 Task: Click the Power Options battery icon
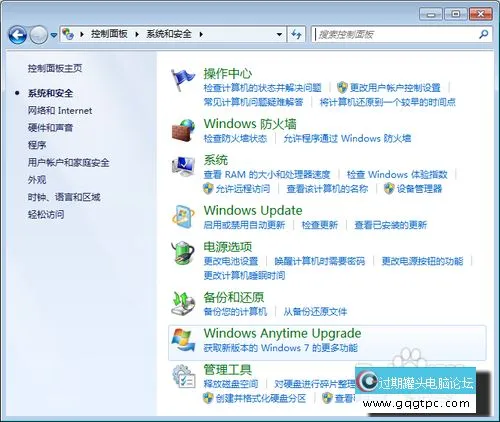click(183, 253)
